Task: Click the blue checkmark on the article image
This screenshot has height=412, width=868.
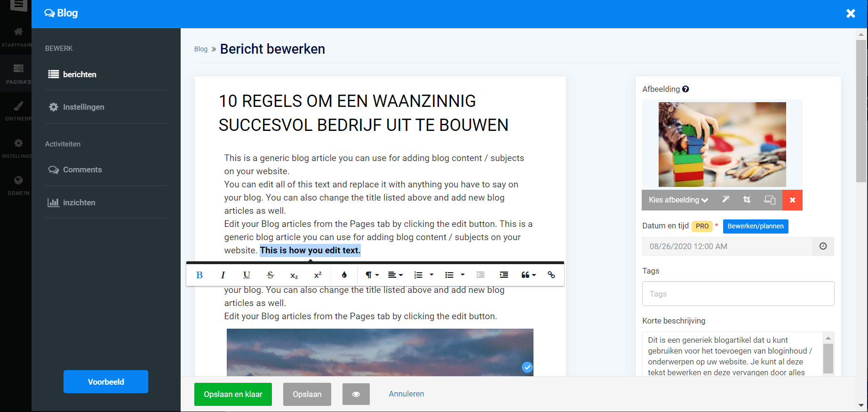Action: pyautogui.click(x=527, y=367)
